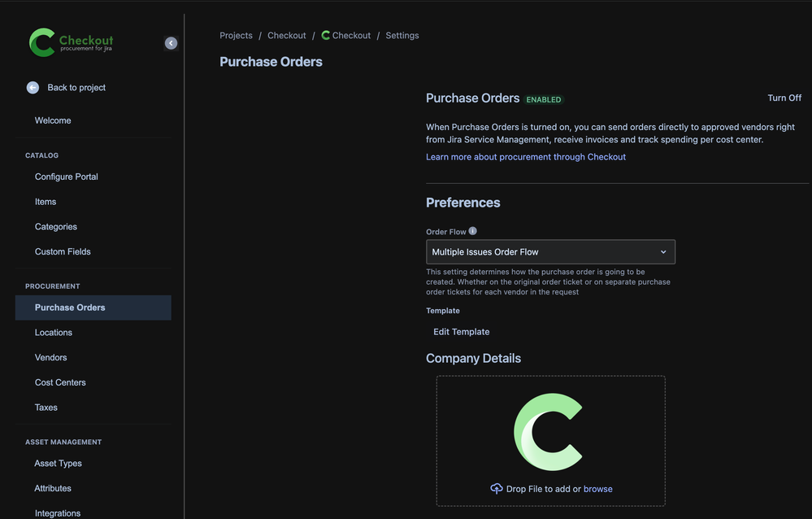
Task: Click the first Checkout breadcrumb link
Action: coord(286,35)
